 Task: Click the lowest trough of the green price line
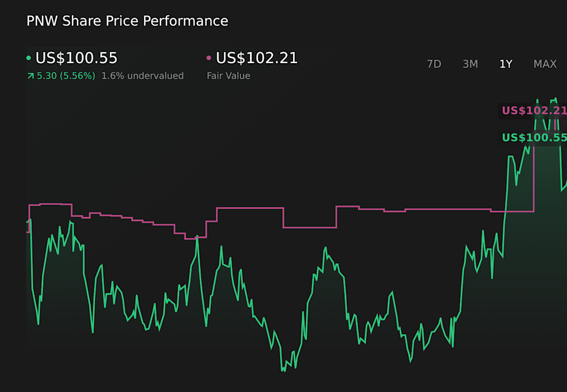point(283,371)
